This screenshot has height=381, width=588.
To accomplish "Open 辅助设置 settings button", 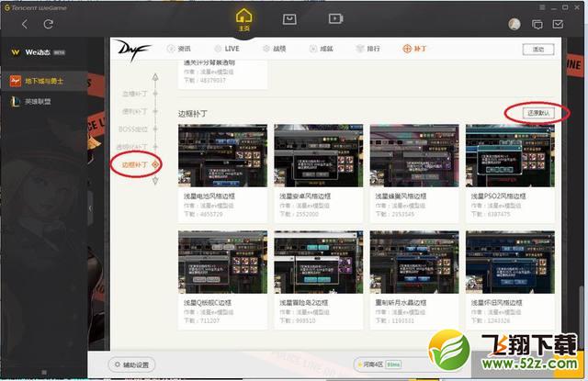I will pos(131,364).
